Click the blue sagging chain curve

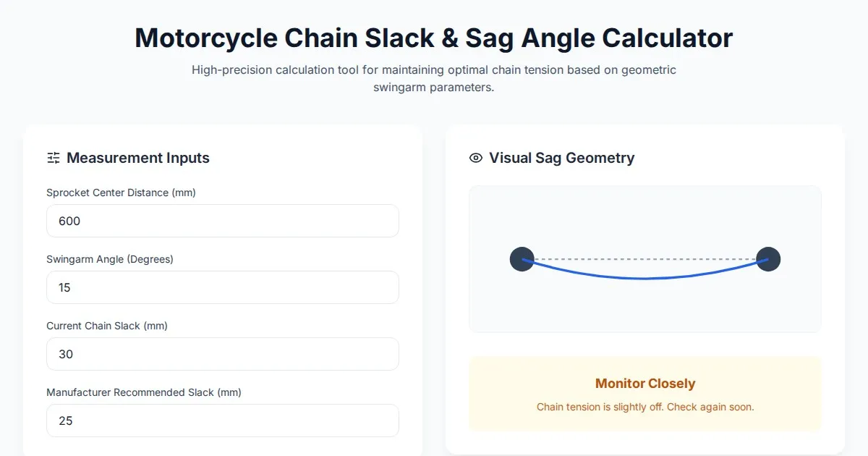click(645, 278)
